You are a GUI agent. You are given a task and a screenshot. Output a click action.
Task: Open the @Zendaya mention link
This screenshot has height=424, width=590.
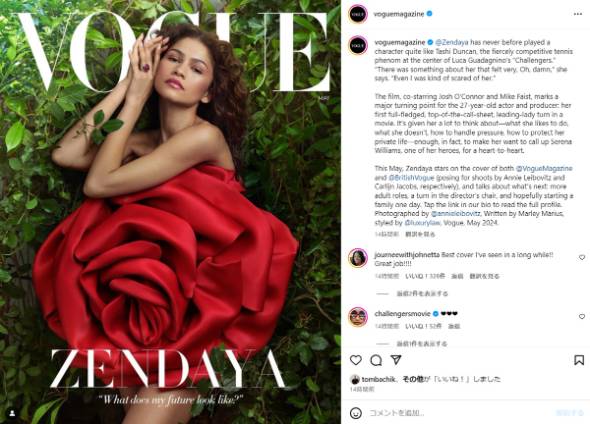[452, 42]
